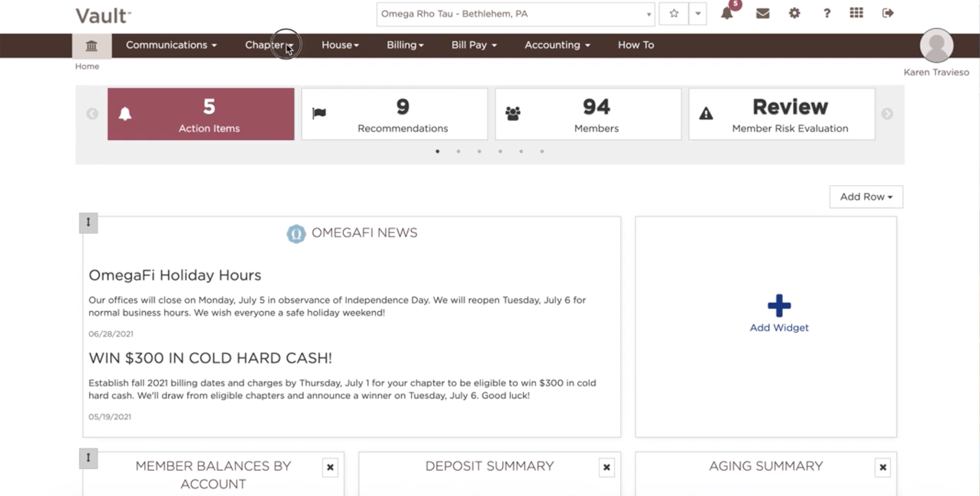Click the OMEGAFI NEWS widget title
Image resolution: width=980 pixels, height=496 pixels.
click(x=364, y=233)
